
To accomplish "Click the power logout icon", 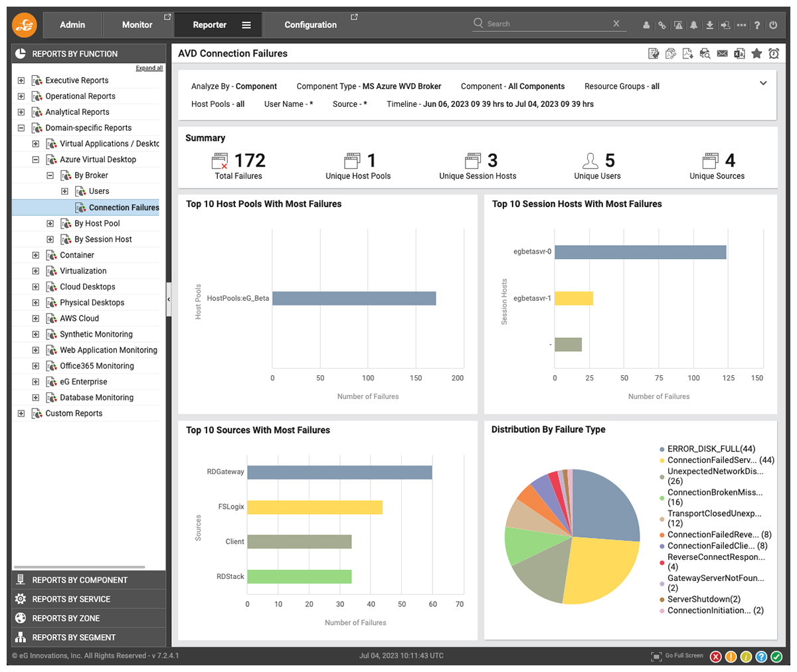I will point(773,25).
